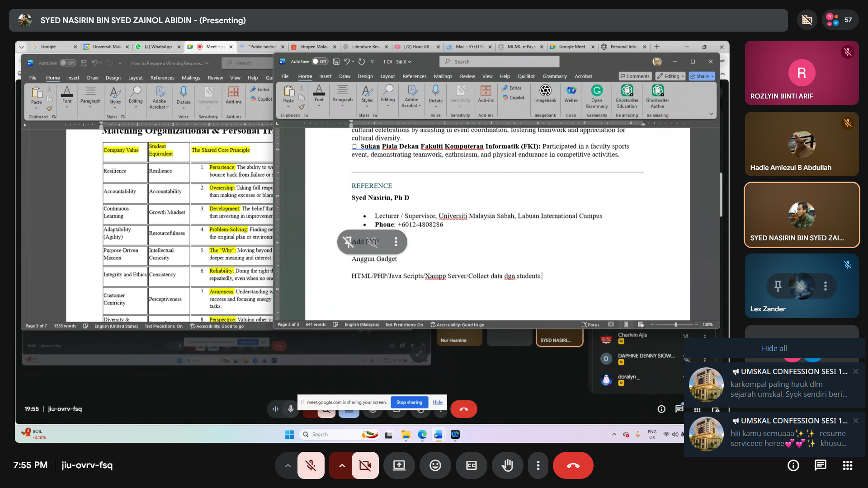This screenshot has height=488, width=868.
Task: Toggle captions in Meet
Action: pos(472,465)
